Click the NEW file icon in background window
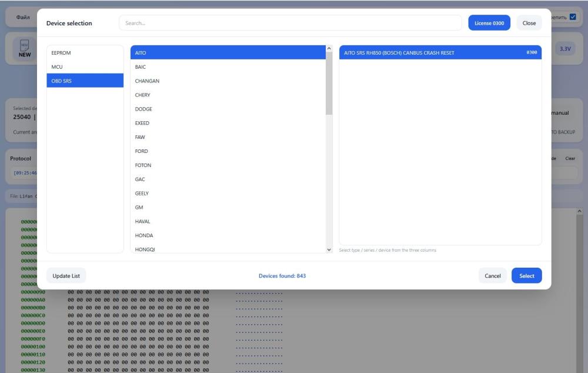 (x=24, y=48)
